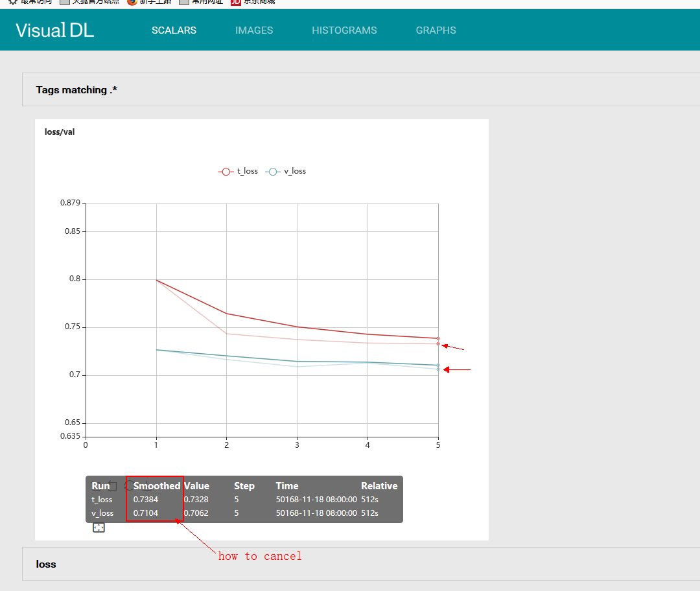Click the 'v_loss' run name in tooltip
The image size is (700, 591).
tap(102, 513)
